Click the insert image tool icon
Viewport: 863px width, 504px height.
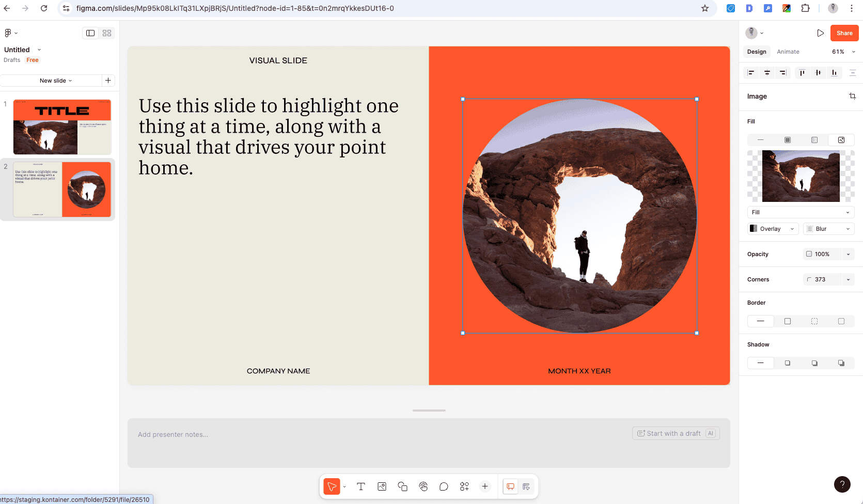pos(382,486)
